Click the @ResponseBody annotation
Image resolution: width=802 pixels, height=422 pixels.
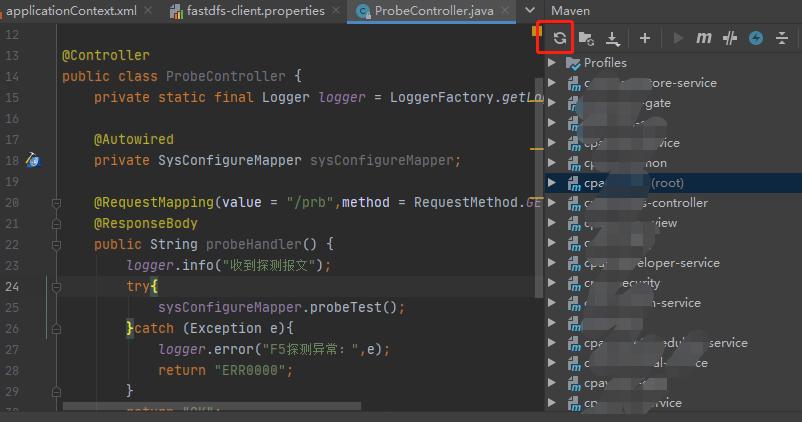[x=146, y=224]
